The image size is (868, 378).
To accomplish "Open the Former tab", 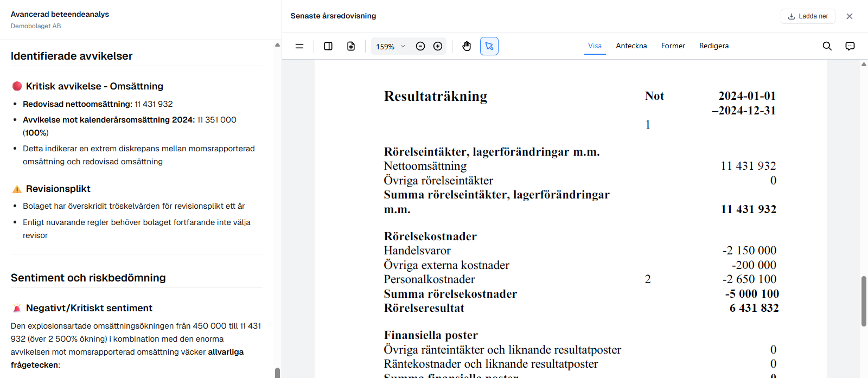I will tap(673, 46).
